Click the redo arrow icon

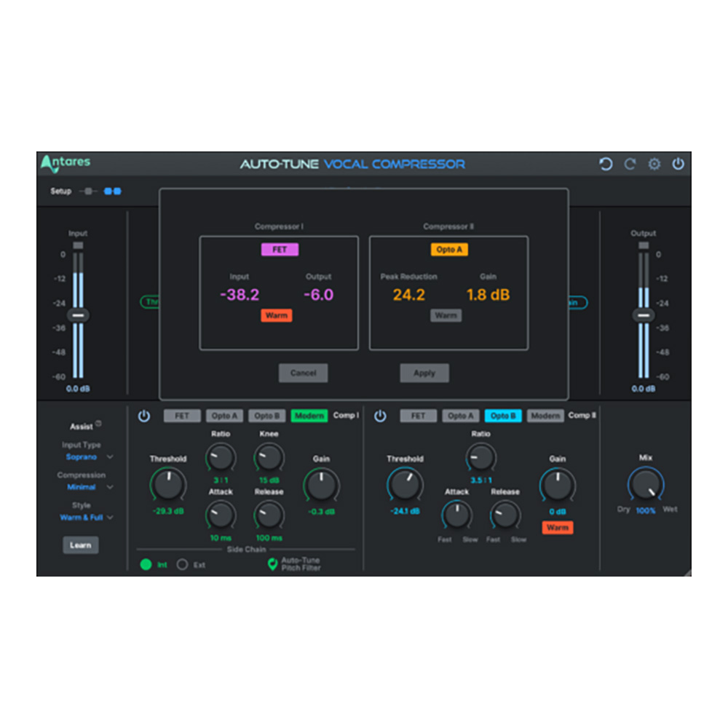tap(630, 164)
